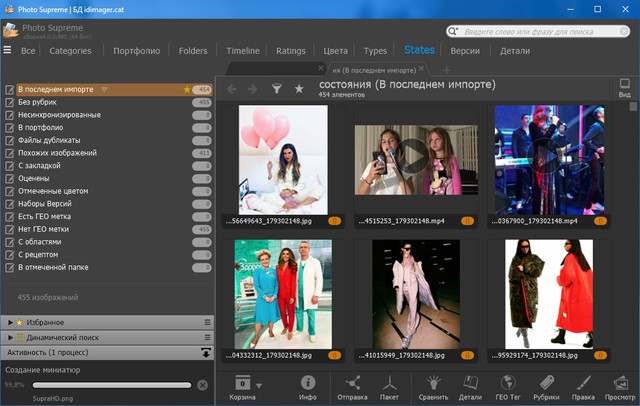Click the Отправка share icon

(353, 383)
